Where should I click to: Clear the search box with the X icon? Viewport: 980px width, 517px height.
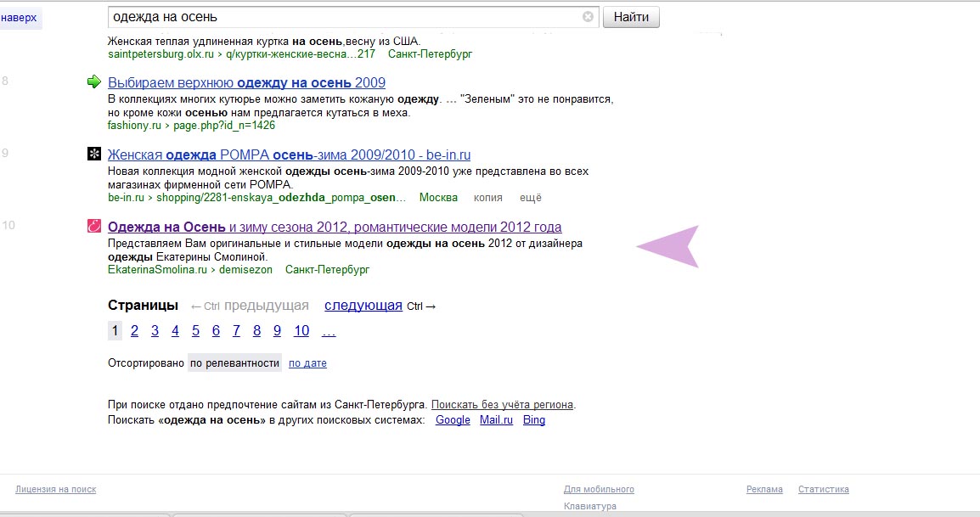pyautogui.click(x=588, y=17)
